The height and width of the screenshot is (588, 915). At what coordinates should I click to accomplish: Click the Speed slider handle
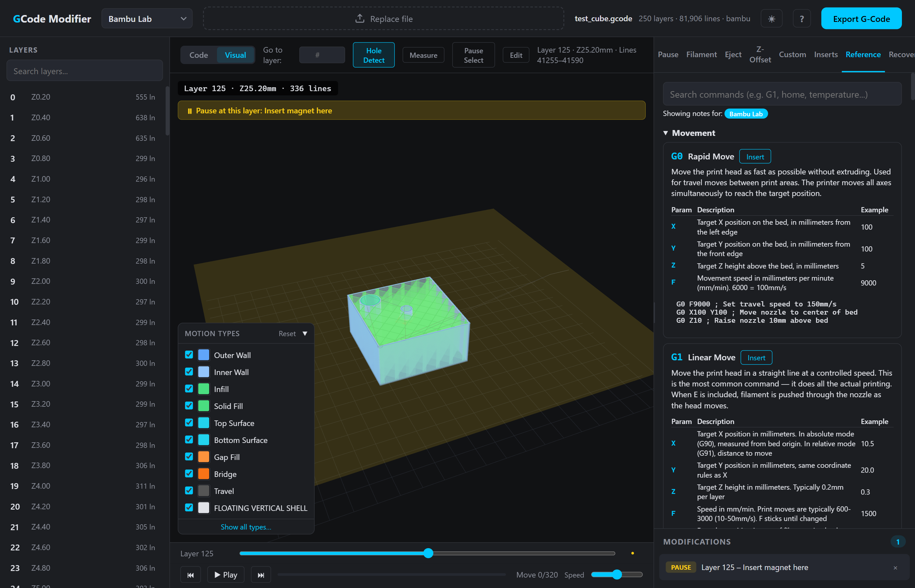(x=617, y=575)
